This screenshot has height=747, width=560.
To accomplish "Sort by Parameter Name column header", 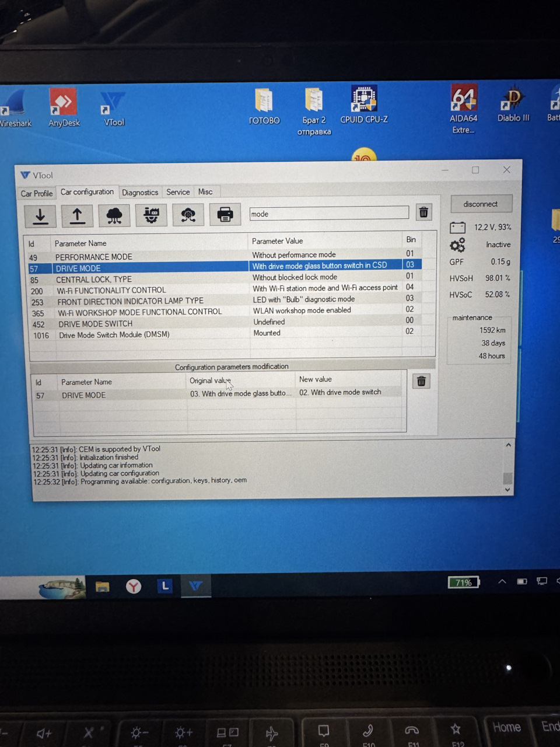I will 80,243.
